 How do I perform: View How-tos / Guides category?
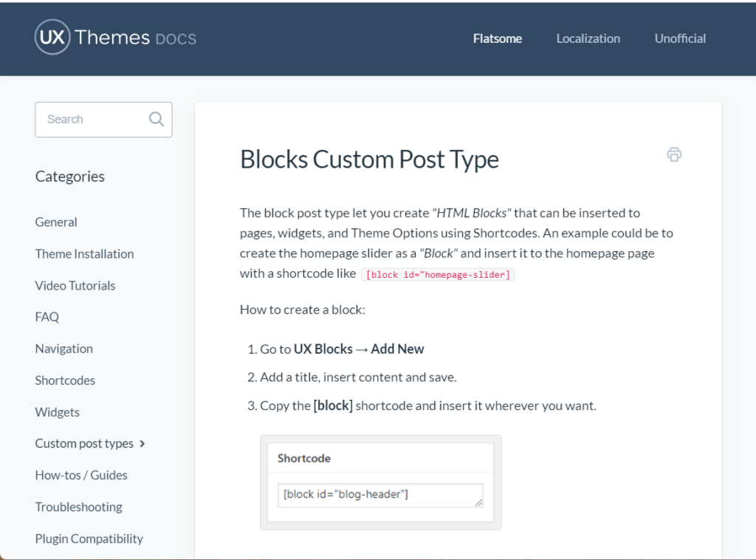tap(81, 475)
